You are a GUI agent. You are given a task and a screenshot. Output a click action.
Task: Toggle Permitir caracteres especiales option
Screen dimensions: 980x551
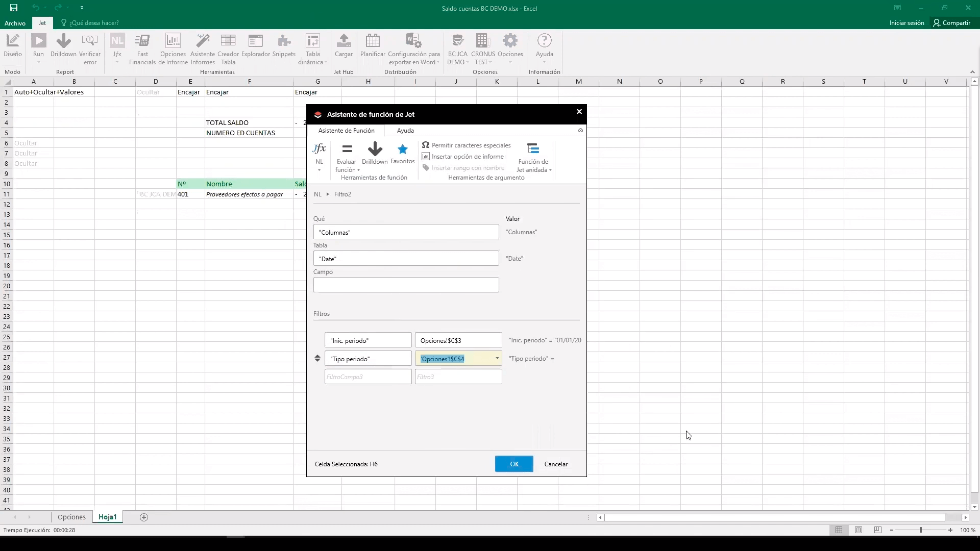[467, 145]
